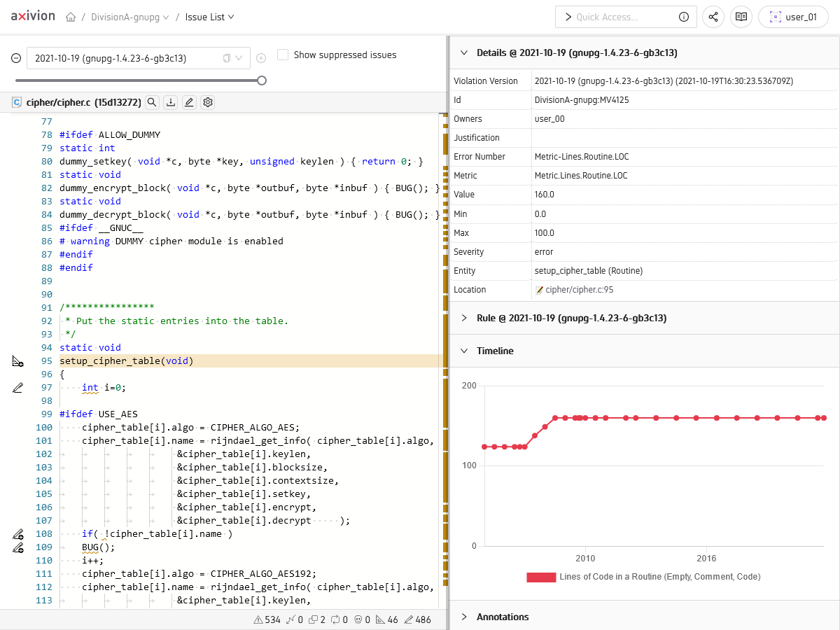Click the last data point on timeline chart
The image size is (840, 630).
click(x=824, y=418)
